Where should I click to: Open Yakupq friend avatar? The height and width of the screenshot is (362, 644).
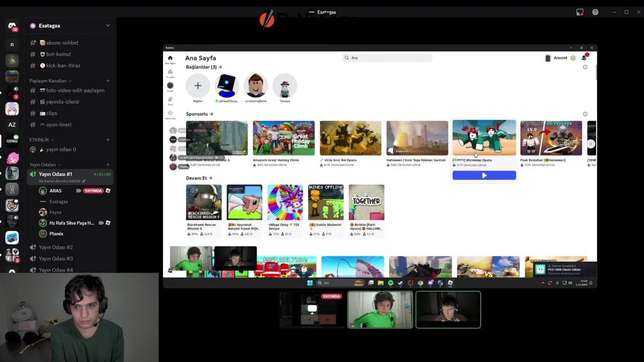[285, 86]
